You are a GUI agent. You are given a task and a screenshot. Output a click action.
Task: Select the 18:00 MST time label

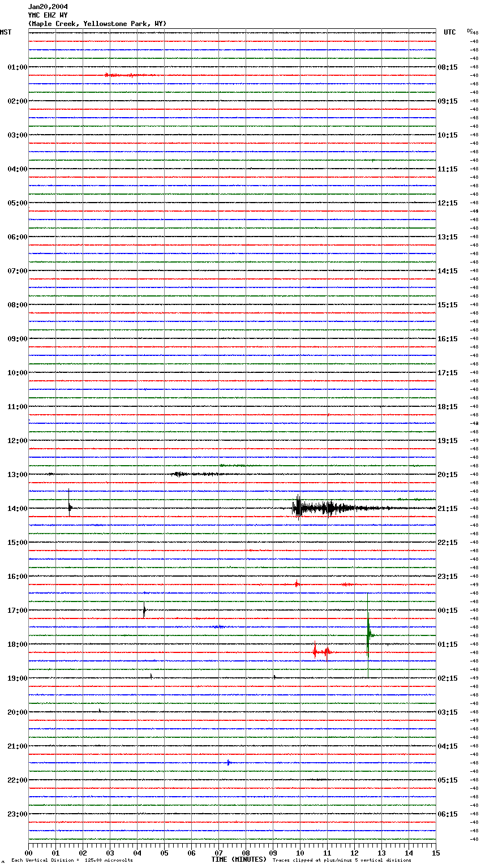point(18,644)
